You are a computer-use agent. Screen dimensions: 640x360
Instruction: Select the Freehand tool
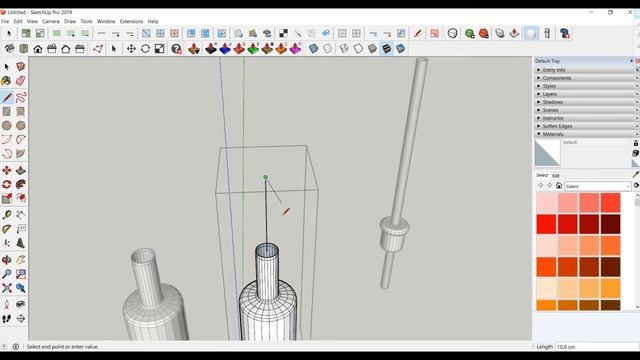pyautogui.click(x=21, y=98)
